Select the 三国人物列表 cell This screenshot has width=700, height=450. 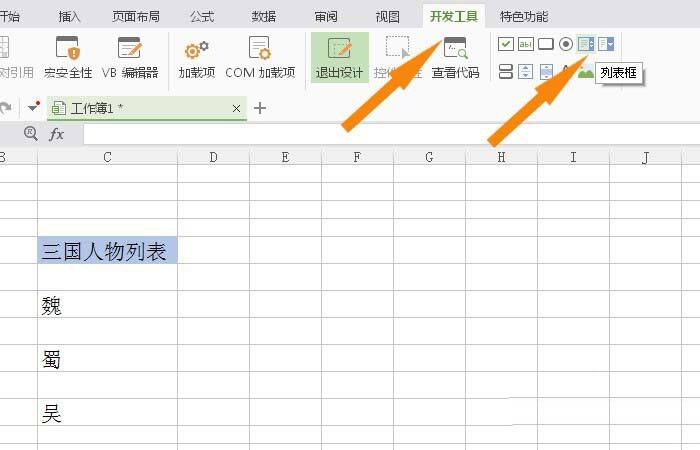[108, 250]
